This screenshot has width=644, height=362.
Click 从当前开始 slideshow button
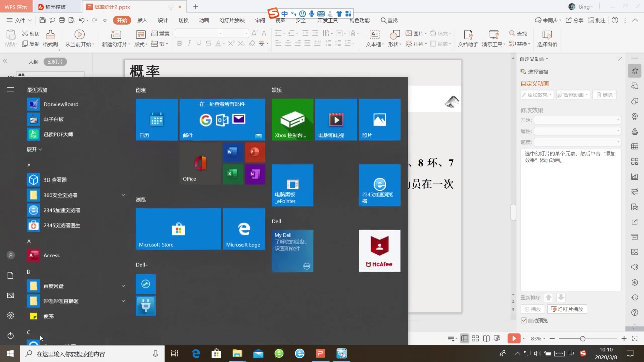click(x=79, y=39)
